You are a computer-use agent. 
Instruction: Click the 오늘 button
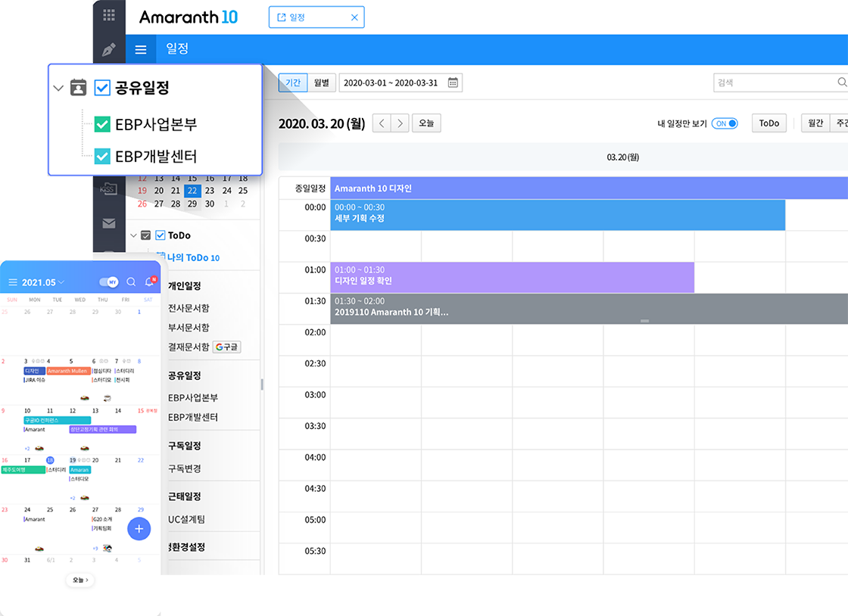click(427, 123)
